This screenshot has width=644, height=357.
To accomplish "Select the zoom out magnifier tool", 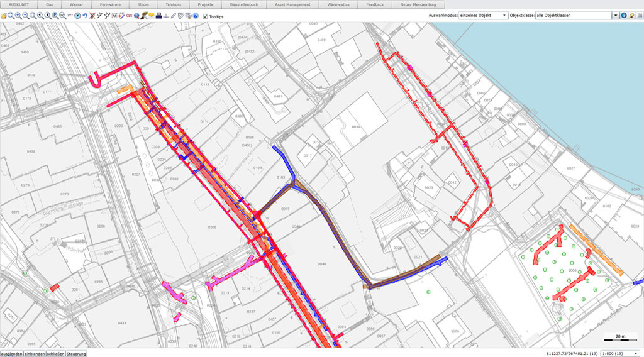I will 25,15.
